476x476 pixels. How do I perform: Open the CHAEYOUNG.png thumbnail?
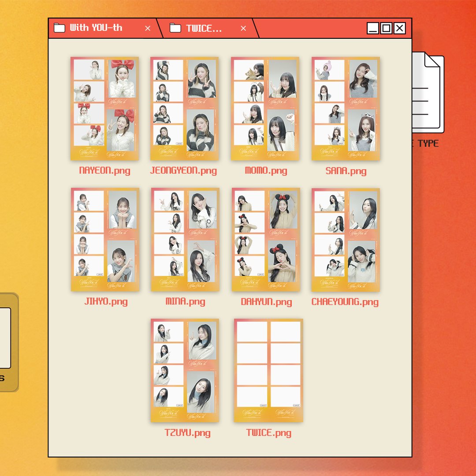pyautogui.click(x=346, y=240)
